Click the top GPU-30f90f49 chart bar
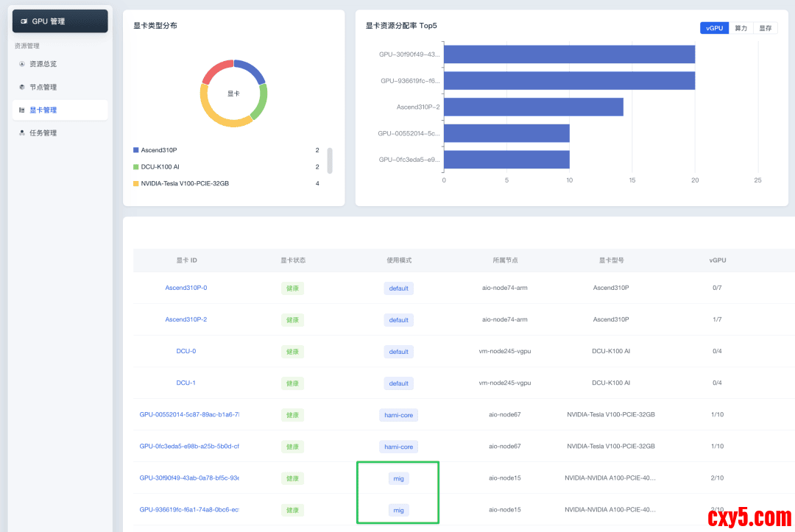 (569, 54)
